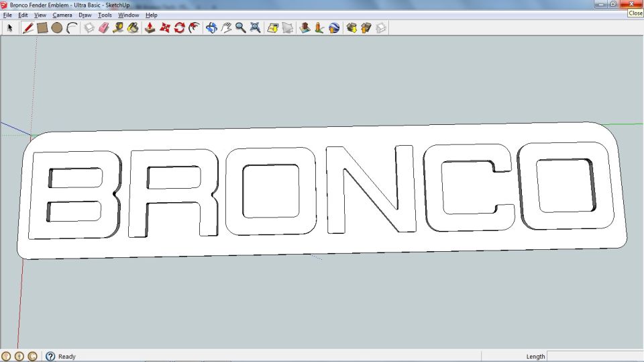Click the Share Component icon
644x362 pixels.
point(381,28)
